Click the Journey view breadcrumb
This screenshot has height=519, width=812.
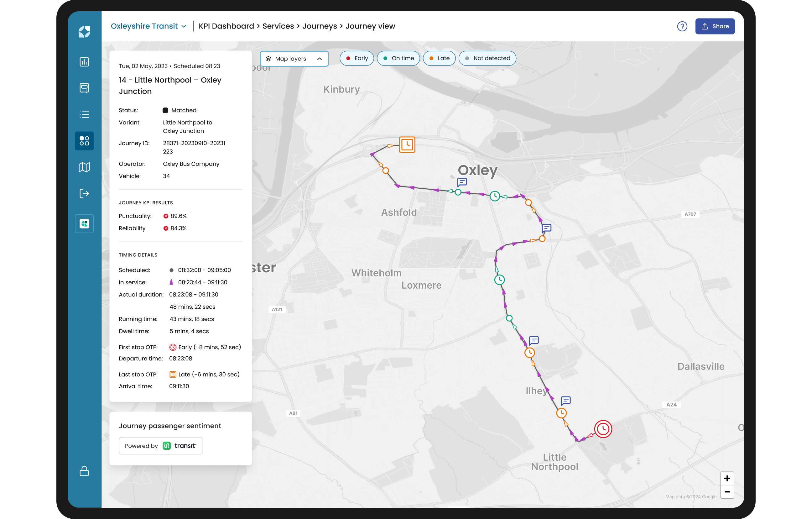point(370,26)
